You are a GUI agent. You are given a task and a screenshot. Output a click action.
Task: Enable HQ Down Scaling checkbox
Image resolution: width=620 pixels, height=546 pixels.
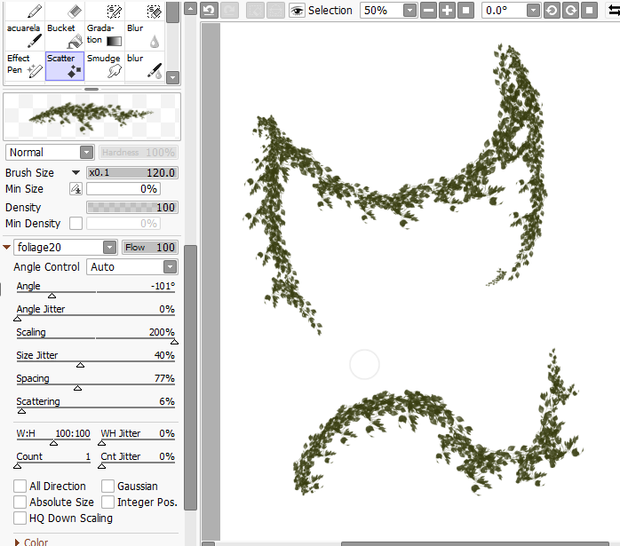click(x=20, y=518)
